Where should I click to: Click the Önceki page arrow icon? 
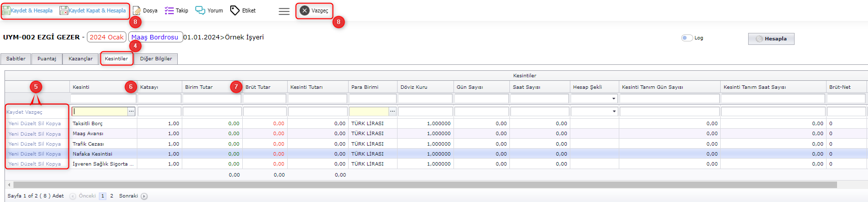tap(73, 196)
